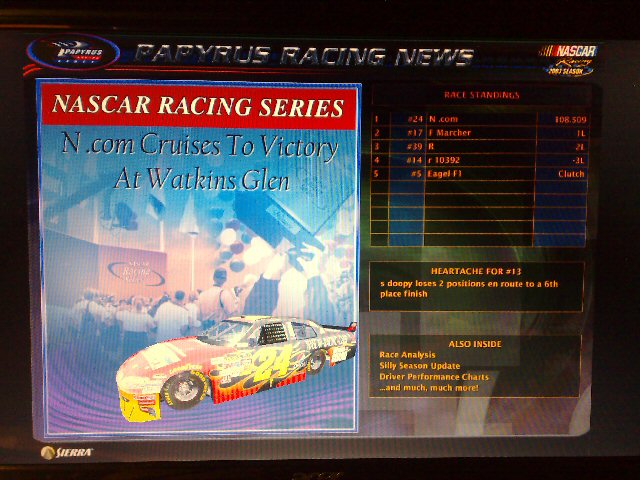Screen dimensions: 640x480
Task: Click the PAPYRUS RACING NEWS title
Action: click(x=304, y=56)
